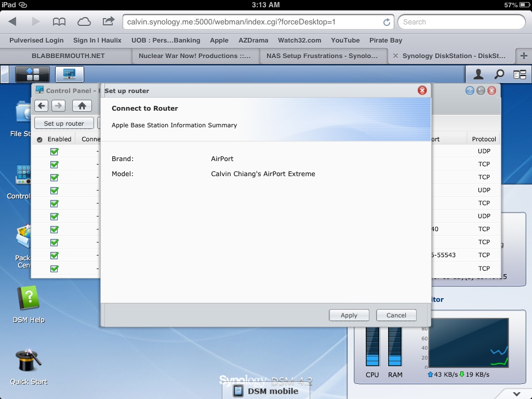Open Apple bookmark

[x=219, y=40]
